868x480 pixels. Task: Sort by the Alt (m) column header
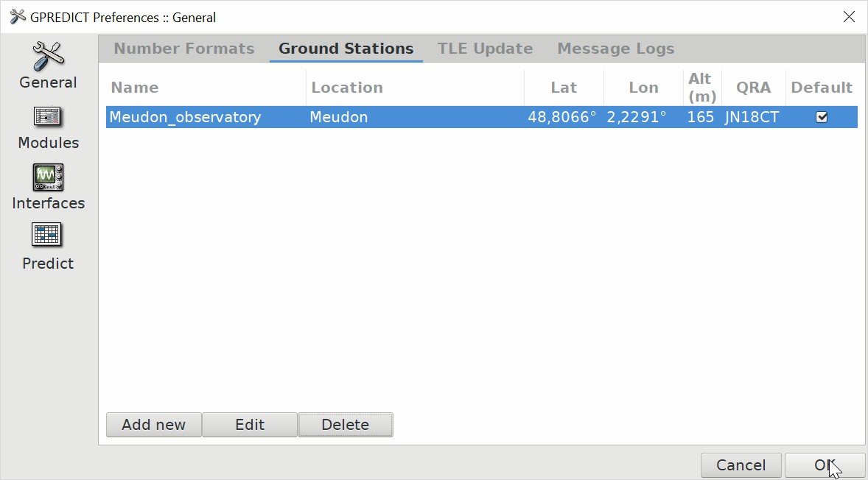point(702,88)
